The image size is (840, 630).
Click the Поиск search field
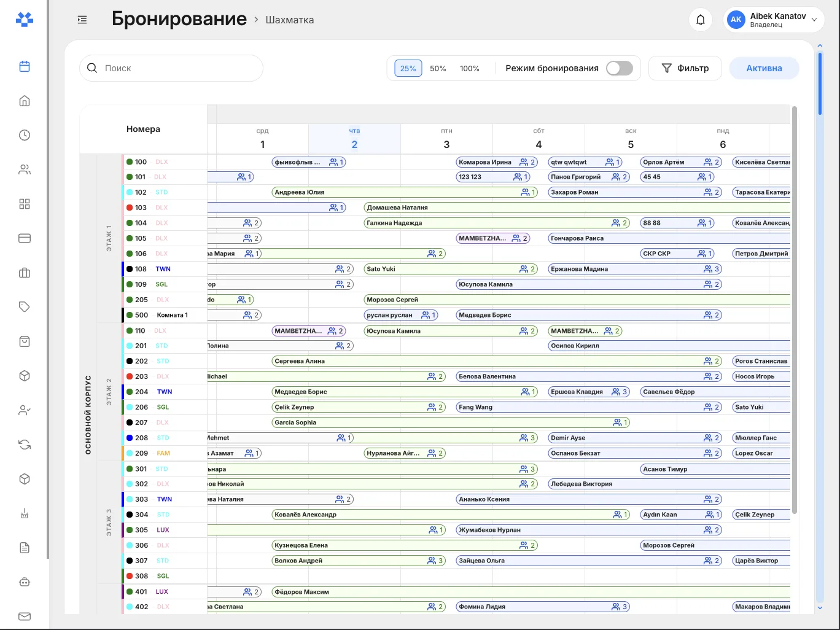pos(171,68)
